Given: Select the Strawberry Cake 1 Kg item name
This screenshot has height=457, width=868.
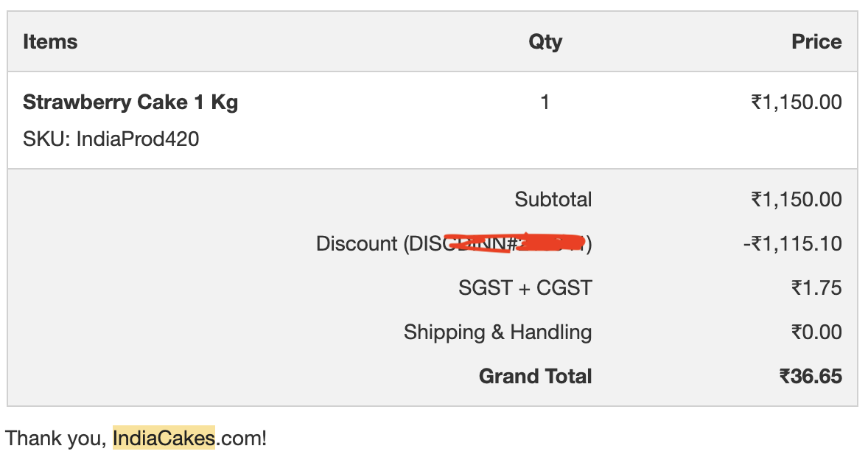Looking at the screenshot, I should click(130, 102).
